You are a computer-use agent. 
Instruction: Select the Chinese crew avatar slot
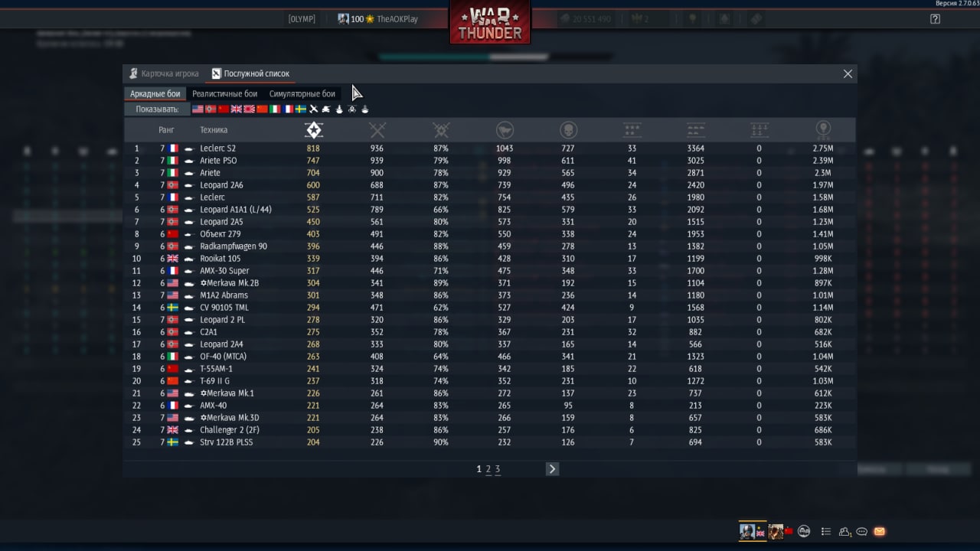pos(781,532)
